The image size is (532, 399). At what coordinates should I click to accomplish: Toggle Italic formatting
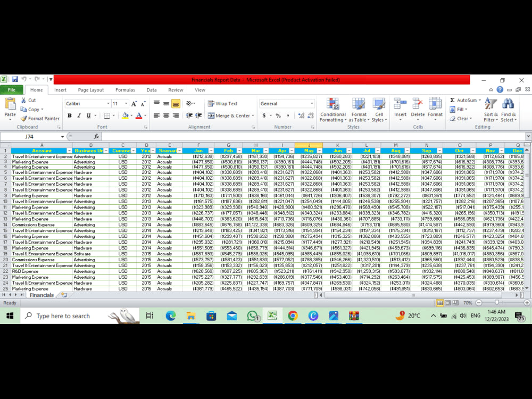tap(79, 115)
